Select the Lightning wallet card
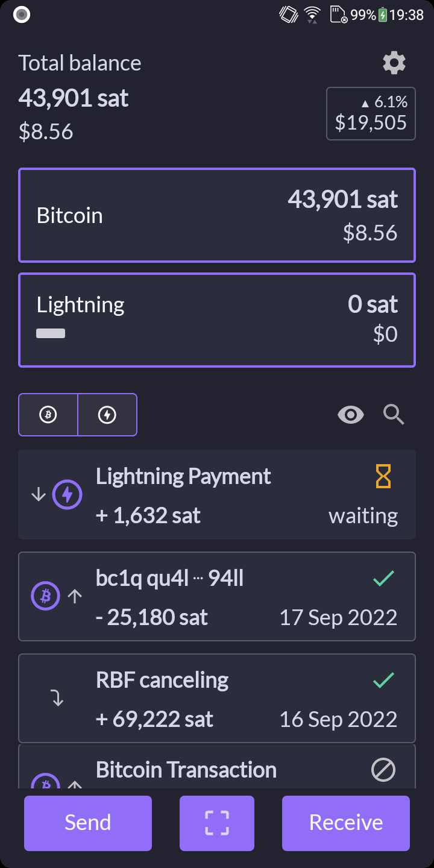Viewport: 434px width, 868px height. coord(217,320)
